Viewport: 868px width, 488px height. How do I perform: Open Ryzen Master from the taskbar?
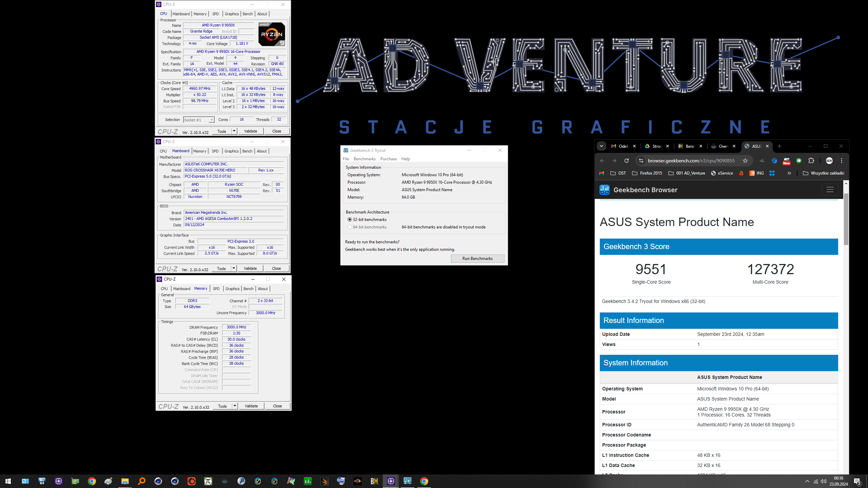click(x=357, y=481)
